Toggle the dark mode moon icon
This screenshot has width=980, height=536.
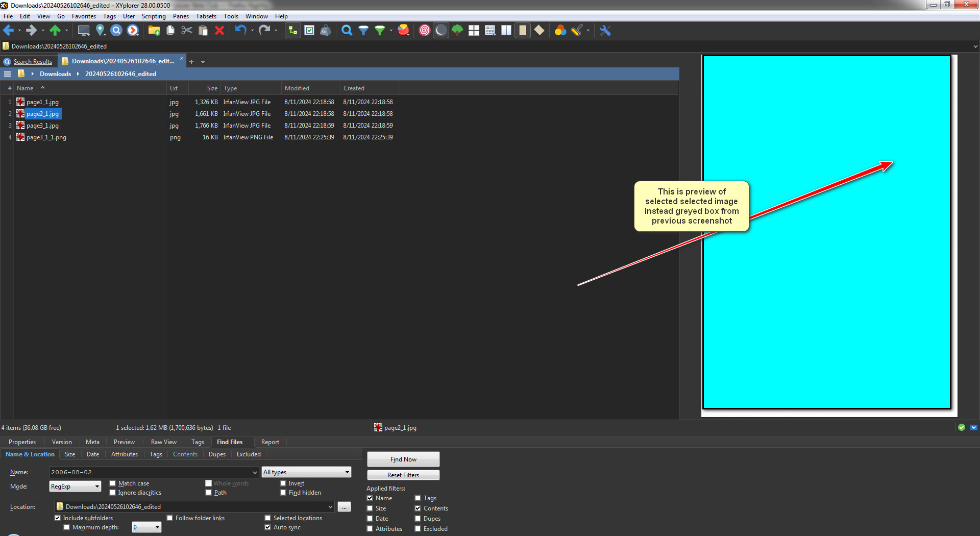click(441, 31)
